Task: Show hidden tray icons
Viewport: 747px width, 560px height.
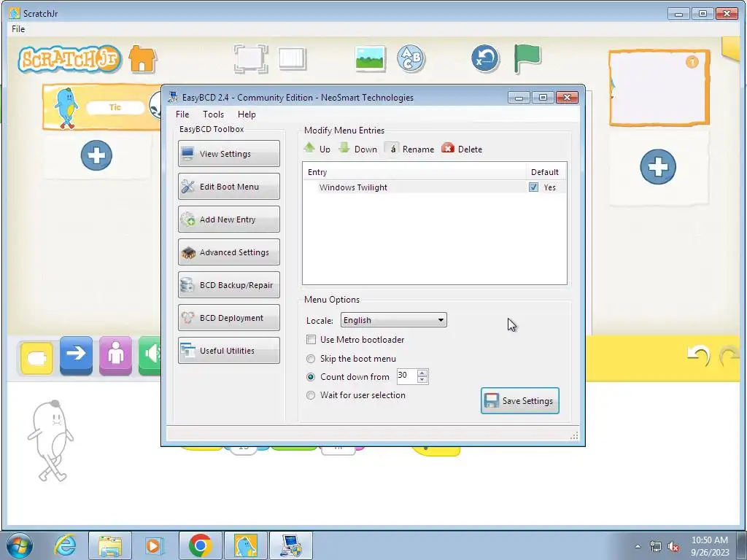Action: coord(638,546)
